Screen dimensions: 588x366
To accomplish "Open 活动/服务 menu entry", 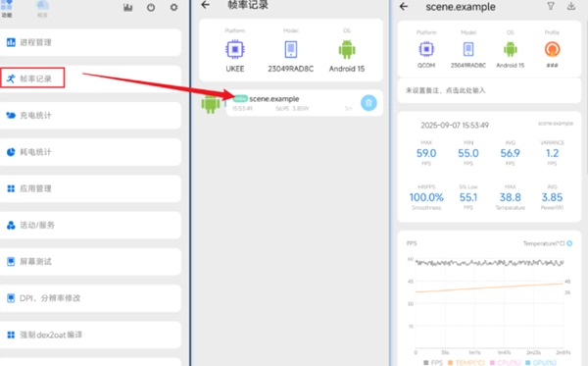I will click(x=90, y=225).
